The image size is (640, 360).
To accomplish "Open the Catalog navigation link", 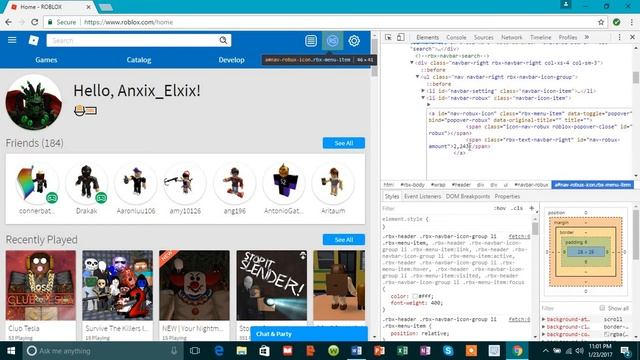I will coord(139,60).
